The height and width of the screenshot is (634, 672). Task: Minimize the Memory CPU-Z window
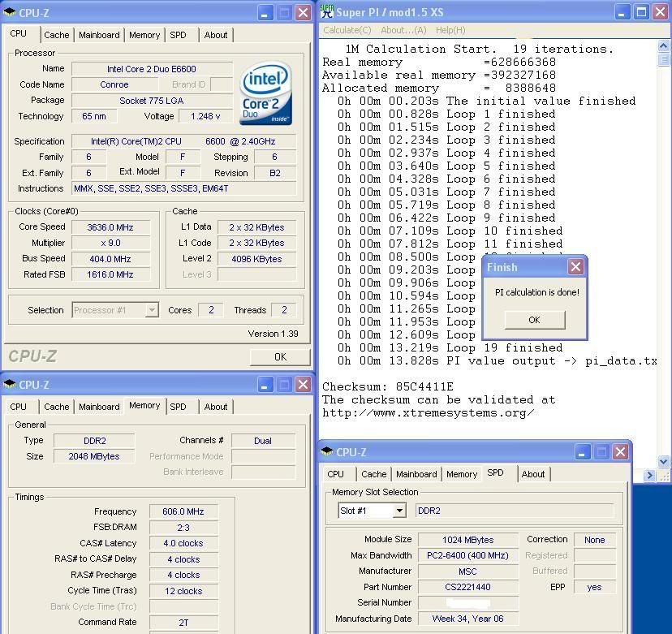[265, 385]
